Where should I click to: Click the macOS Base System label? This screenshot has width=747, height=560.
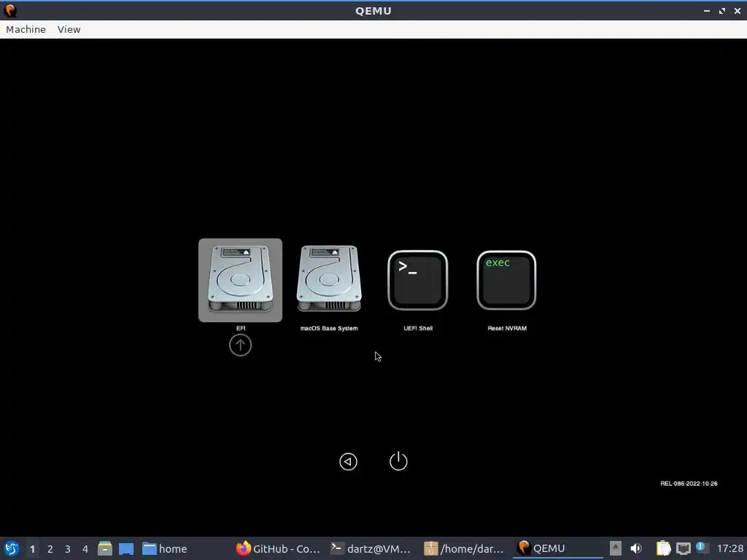[x=329, y=328]
